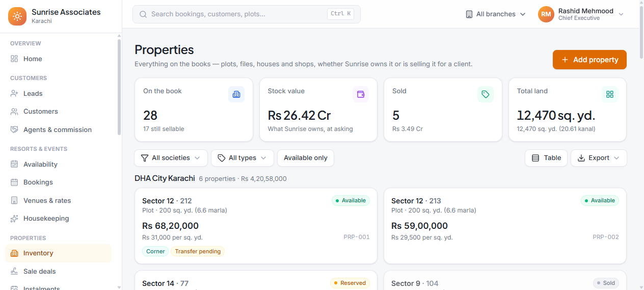Select the Inventory menu item
644x290 pixels.
coord(58,253)
